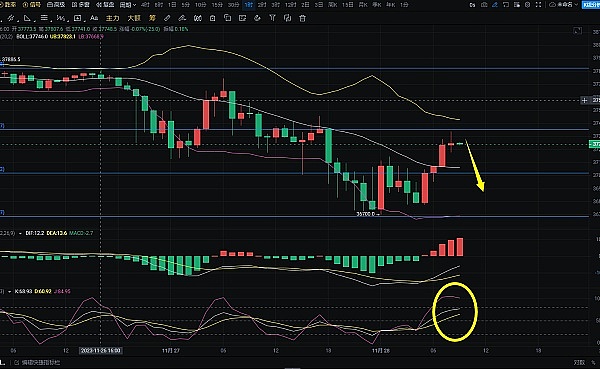Click the filter funnel icon
Screen dimensions: 600x369
tap(272, 18)
